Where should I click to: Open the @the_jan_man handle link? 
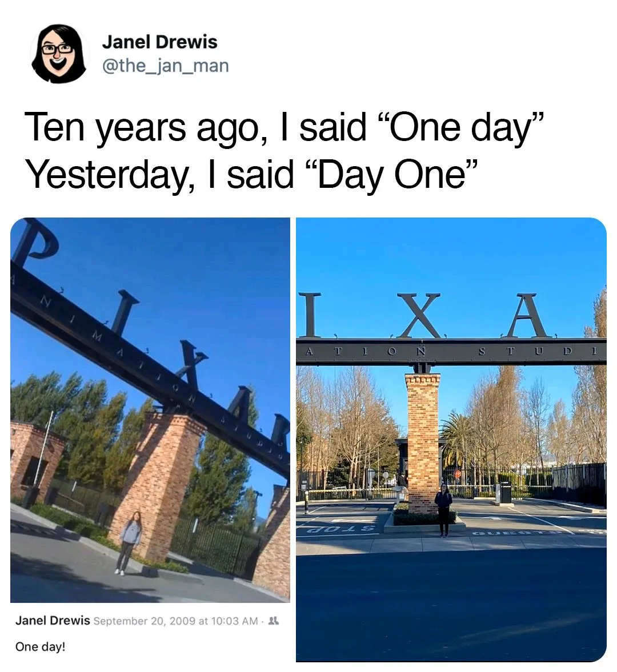click(x=165, y=66)
